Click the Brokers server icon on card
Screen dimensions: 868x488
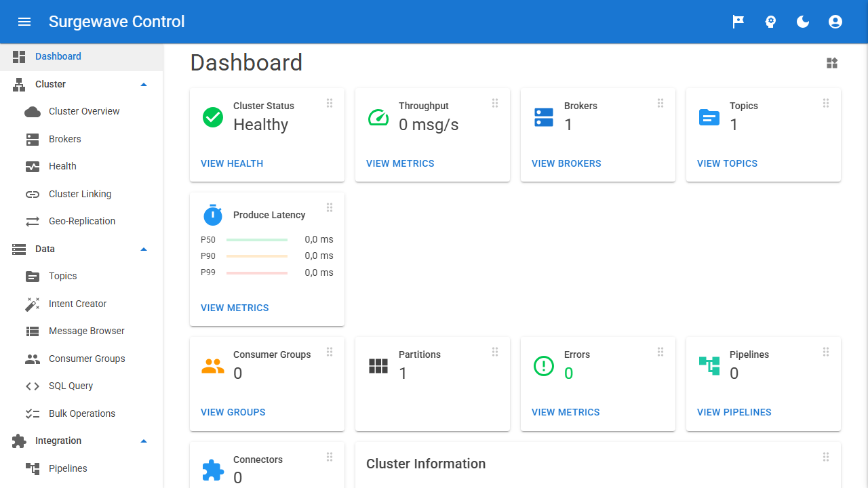click(x=544, y=117)
